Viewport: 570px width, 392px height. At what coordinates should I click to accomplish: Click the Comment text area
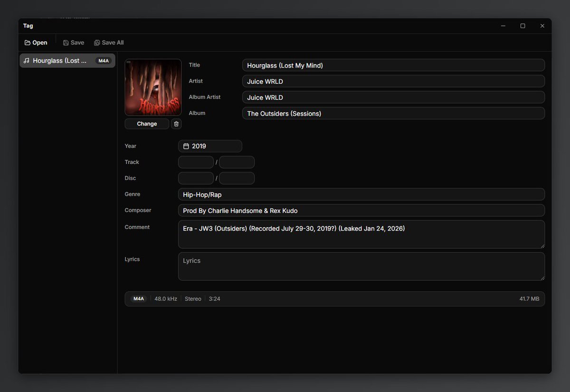(x=361, y=234)
